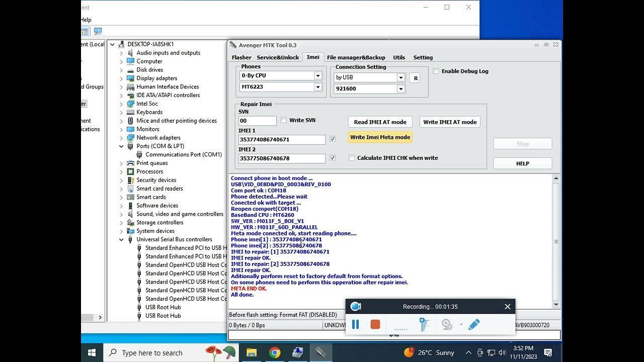Click the R refresh port button
Screen dimensions: 644x362
click(416, 78)
